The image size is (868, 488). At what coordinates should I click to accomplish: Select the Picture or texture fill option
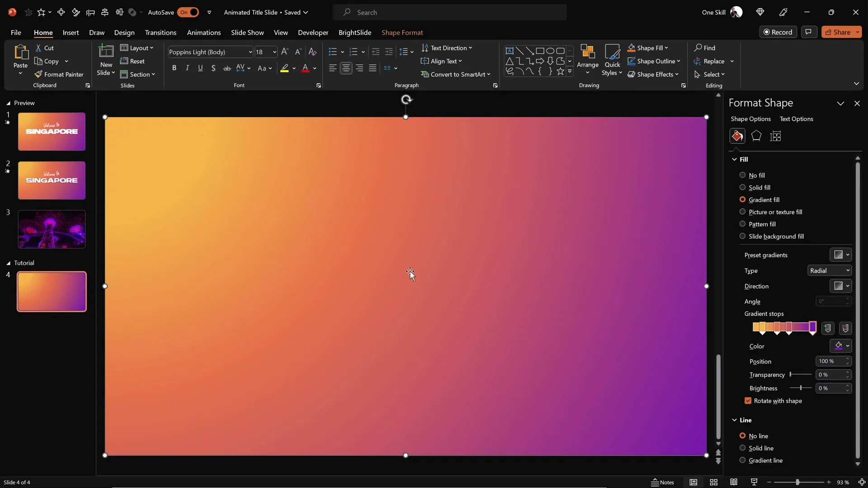pos(742,211)
